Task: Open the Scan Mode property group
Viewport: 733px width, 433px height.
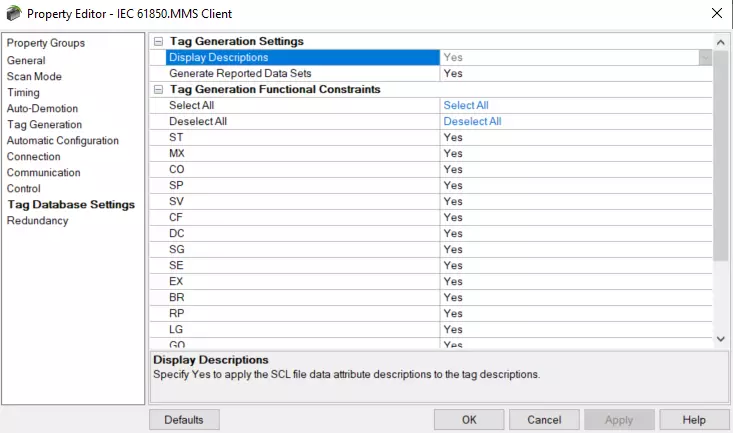Action: 34,76
